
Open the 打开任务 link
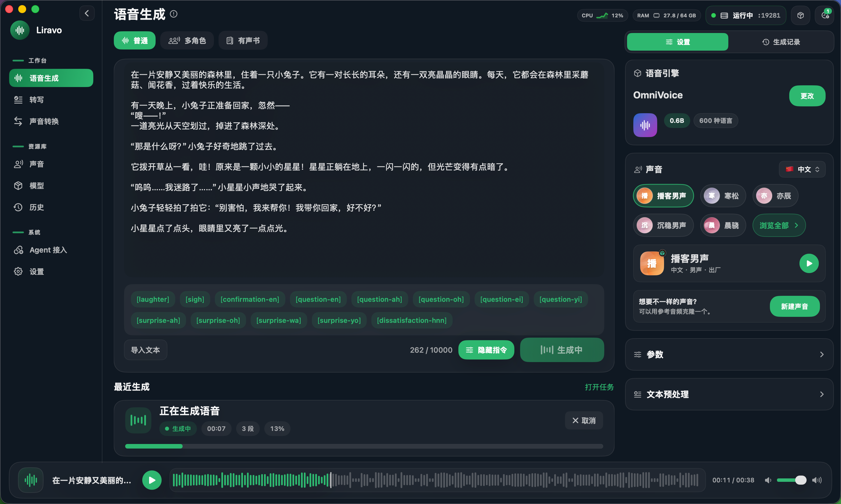click(599, 387)
